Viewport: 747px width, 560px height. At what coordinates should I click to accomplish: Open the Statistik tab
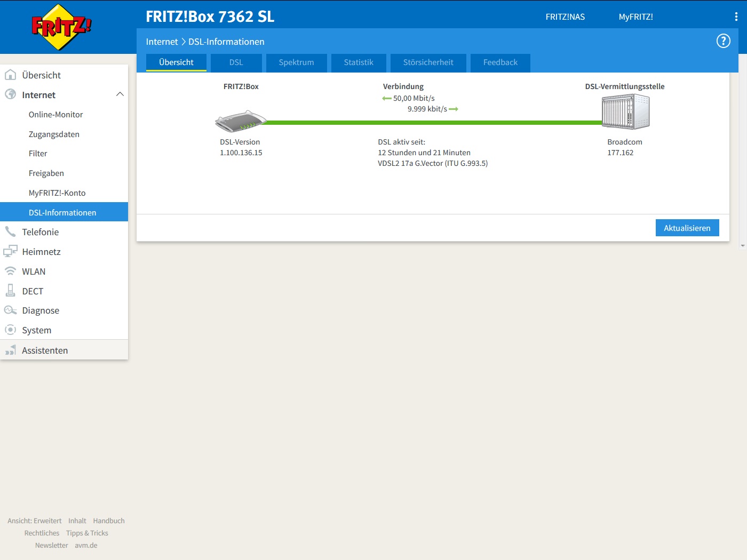click(x=359, y=62)
